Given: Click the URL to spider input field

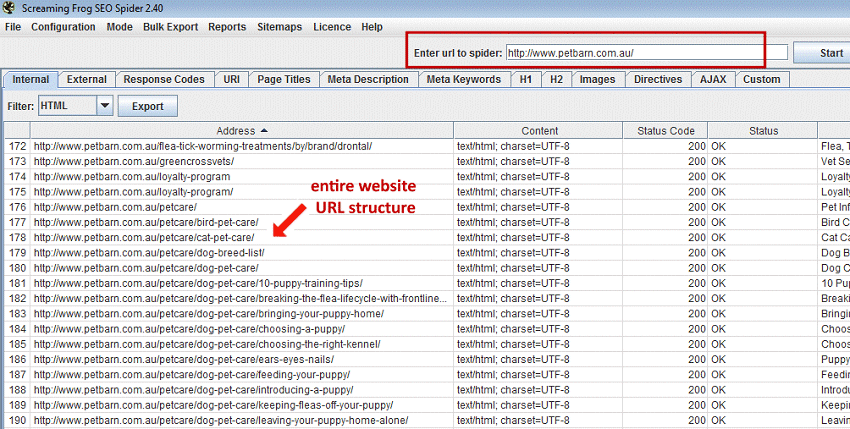Looking at the screenshot, I should click(x=646, y=53).
